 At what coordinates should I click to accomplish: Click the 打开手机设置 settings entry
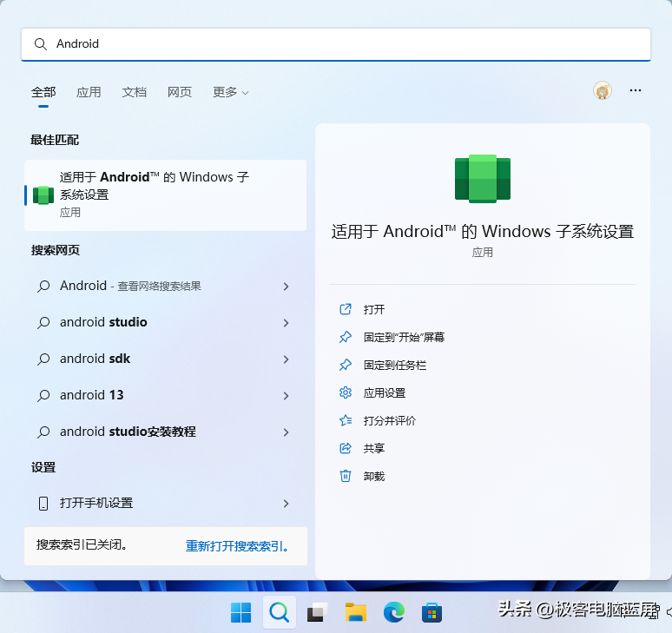point(166,503)
